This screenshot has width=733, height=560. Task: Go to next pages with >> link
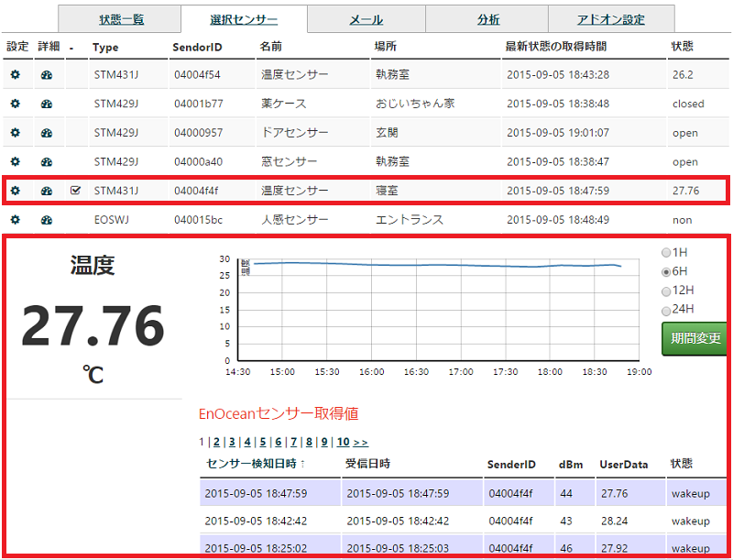[x=360, y=442]
